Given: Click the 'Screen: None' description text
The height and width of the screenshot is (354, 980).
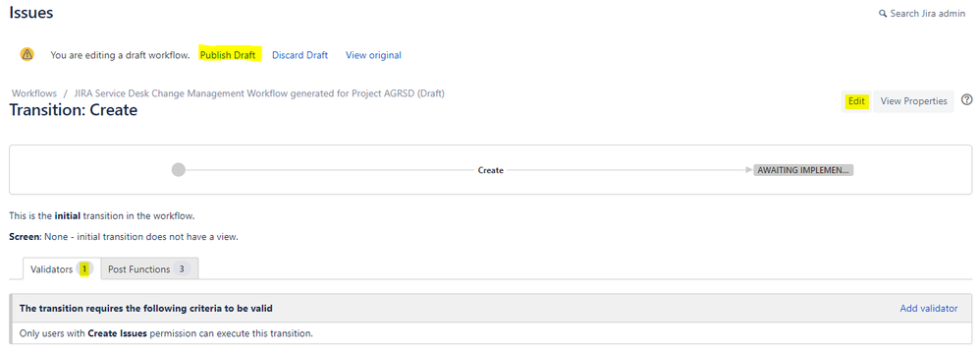Looking at the screenshot, I should pos(124,237).
